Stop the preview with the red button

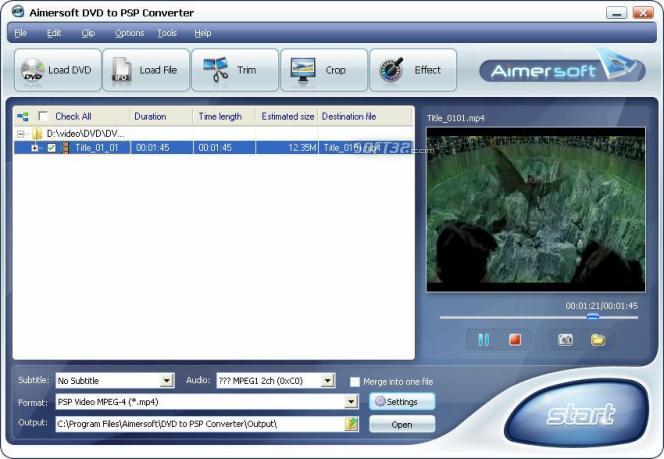point(515,340)
